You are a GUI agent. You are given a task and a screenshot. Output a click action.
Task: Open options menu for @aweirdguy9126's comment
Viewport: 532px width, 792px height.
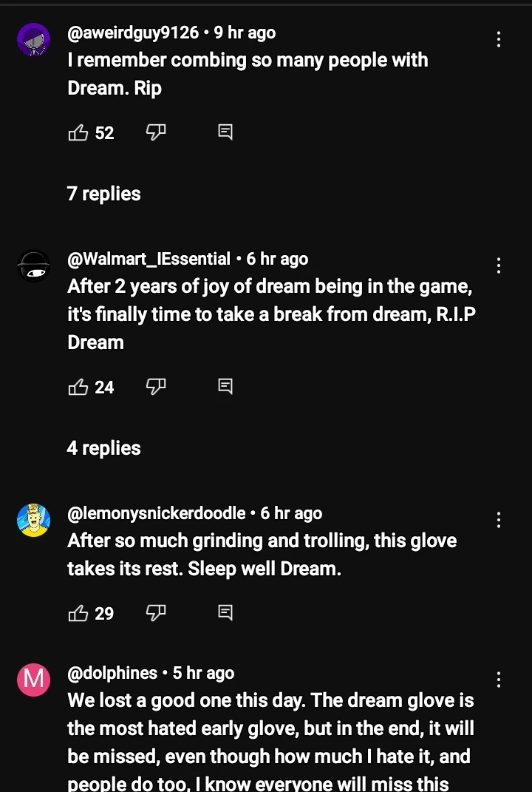pos(499,39)
